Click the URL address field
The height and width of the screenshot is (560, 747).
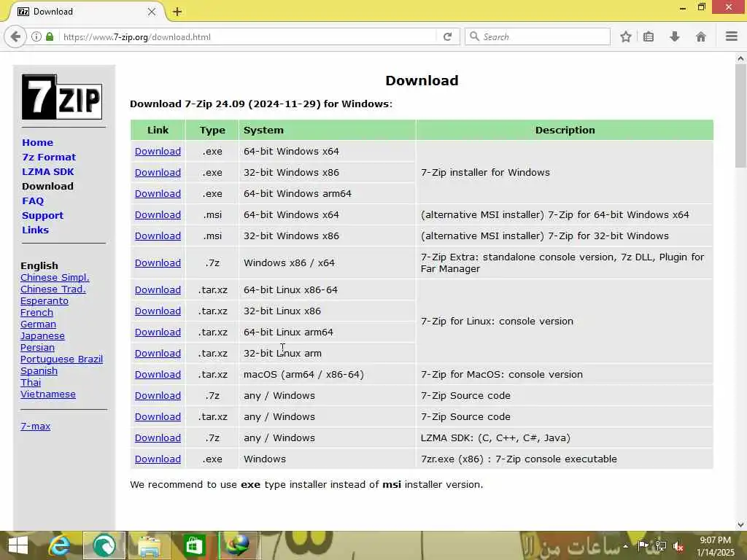(248, 36)
